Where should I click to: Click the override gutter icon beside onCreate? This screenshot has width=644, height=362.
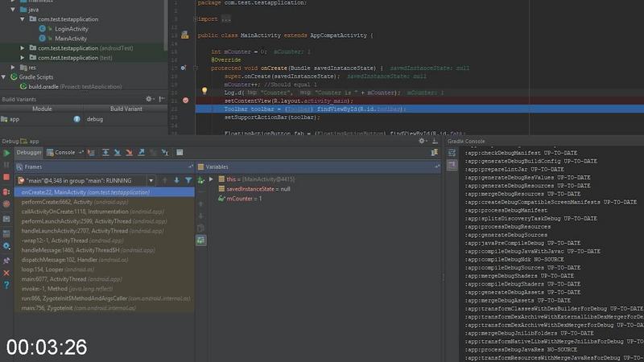click(x=184, y=68)
